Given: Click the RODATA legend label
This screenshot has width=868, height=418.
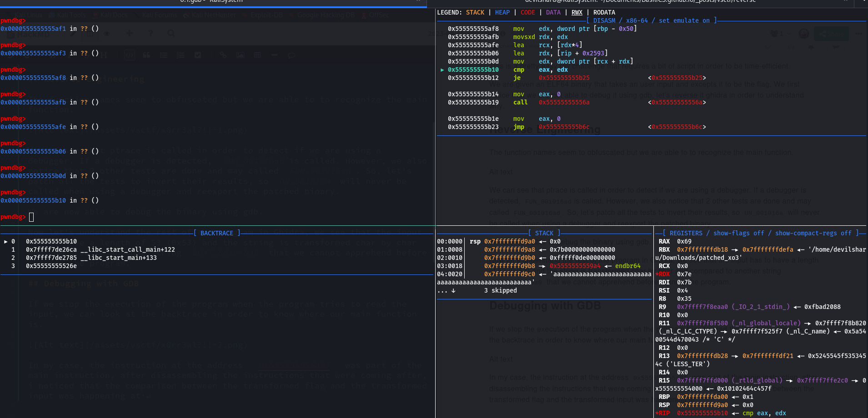Looking at the screenshot, I should click(604, 13).
